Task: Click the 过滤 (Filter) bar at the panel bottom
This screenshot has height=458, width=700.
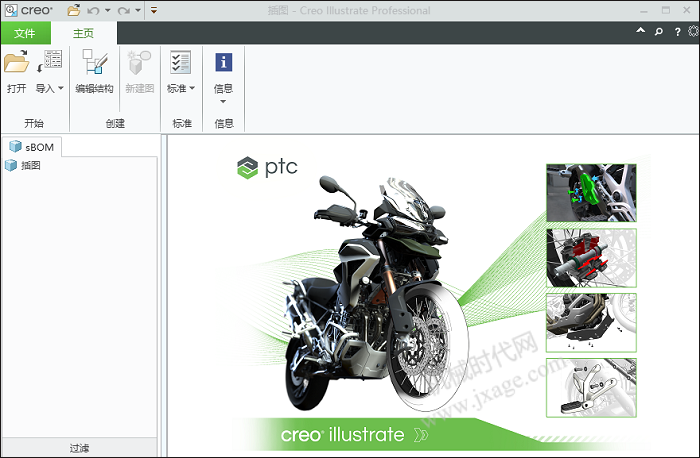Action: [79, 448]
